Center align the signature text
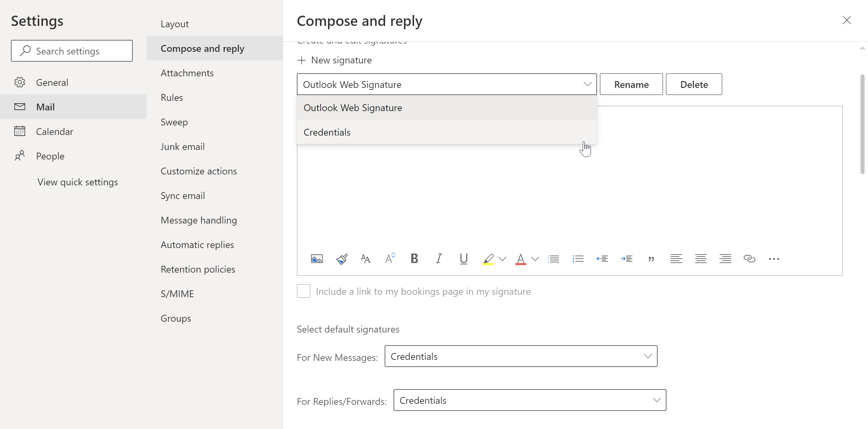The height and width of the screenshot is (429, 868). point(701,259)
